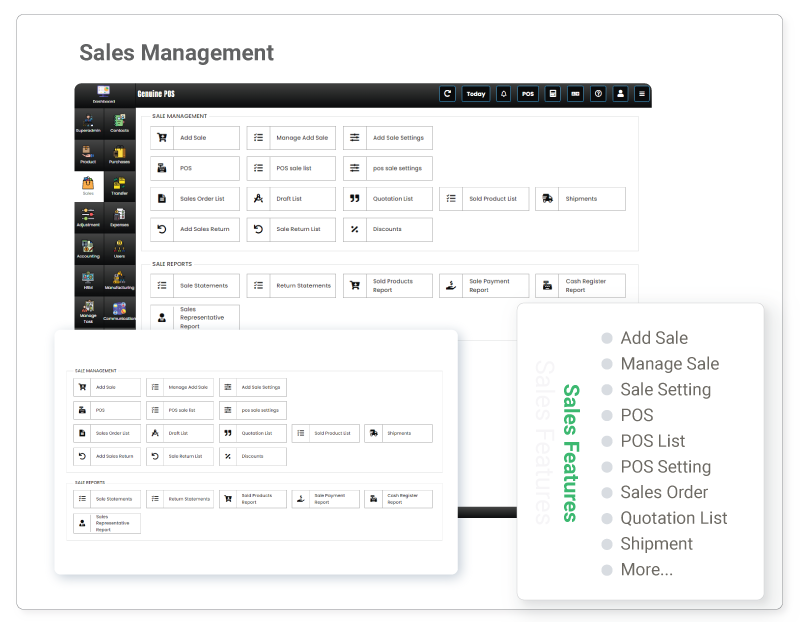
Task: Open the POS button in the top bar
Action: (526, 95)
